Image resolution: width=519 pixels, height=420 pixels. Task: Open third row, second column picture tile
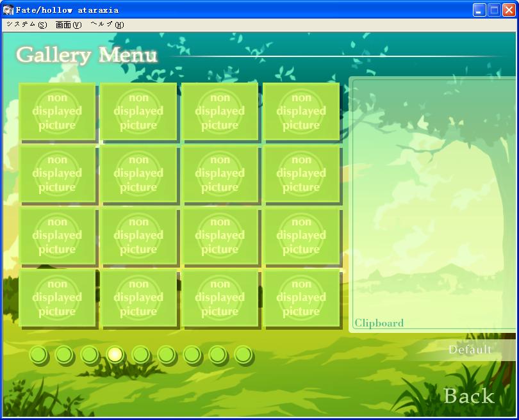[x=138, y=236]
